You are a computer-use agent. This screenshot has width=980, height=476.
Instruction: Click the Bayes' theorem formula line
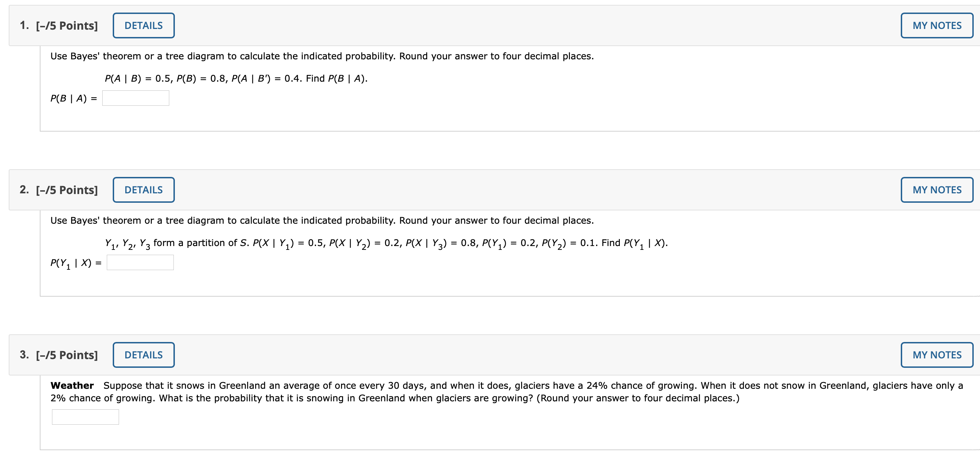(236, 79)
